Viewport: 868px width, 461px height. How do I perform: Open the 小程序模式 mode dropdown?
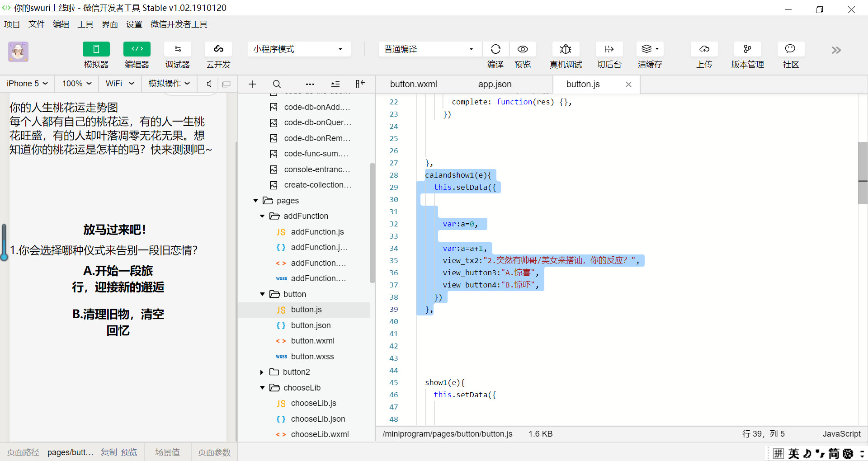[298, 49]
